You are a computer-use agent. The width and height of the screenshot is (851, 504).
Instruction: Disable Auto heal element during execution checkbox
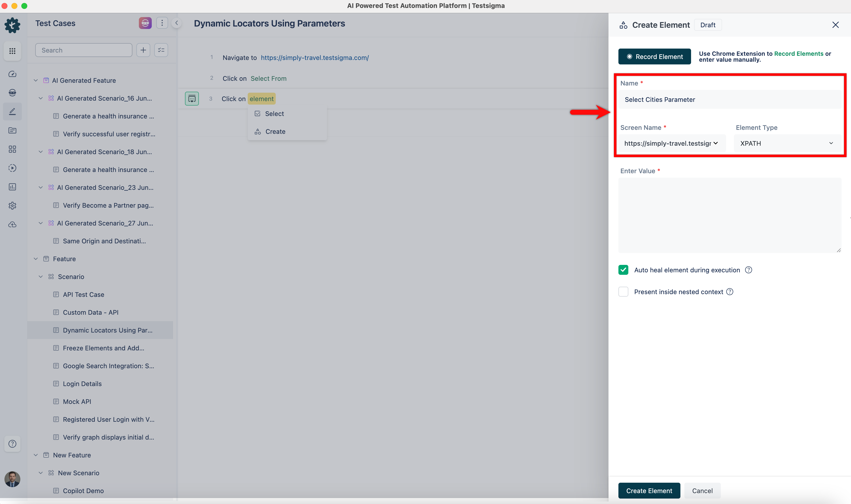click(623, 270)
